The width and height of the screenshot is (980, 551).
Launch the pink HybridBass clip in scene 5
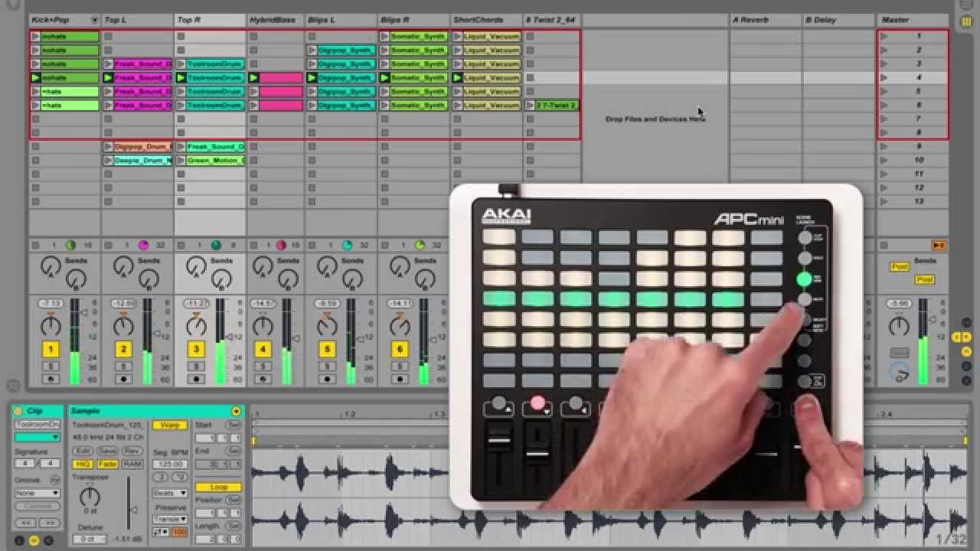[x=254, y=91]
